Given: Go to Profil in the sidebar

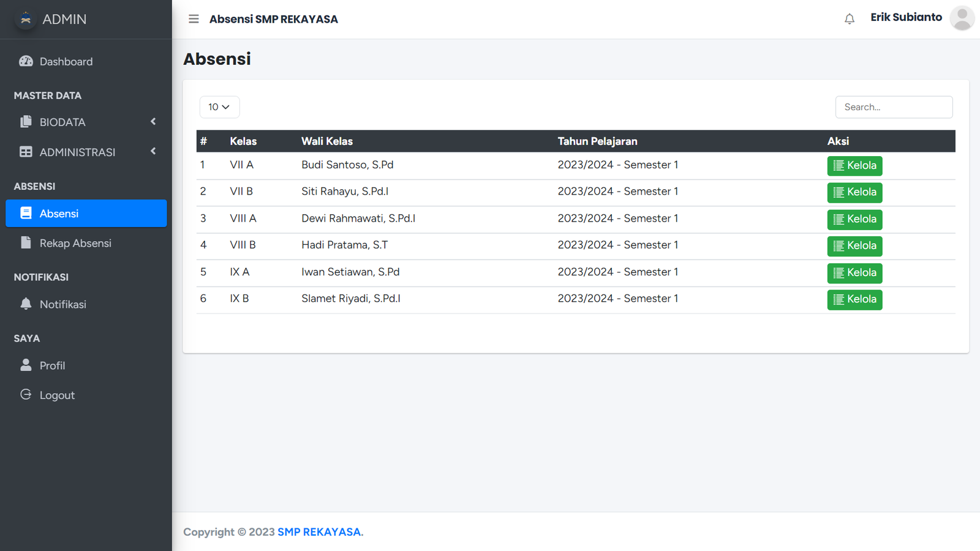Looking at the screenshot, I should (52, 365).
